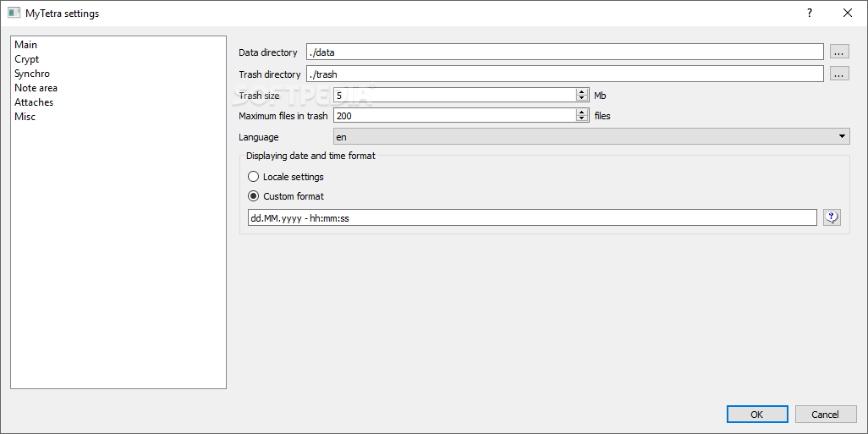Image resolution: width=868 pixels, height=434 pixels.
Task: Increase Maximum files in trash value
Action: pos(581,113)
